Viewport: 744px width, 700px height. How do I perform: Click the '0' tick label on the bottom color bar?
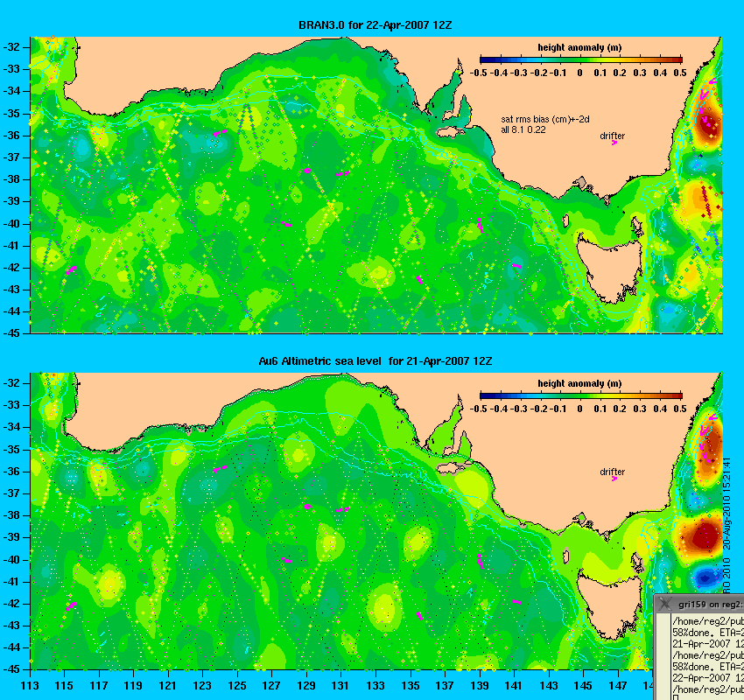579,409
